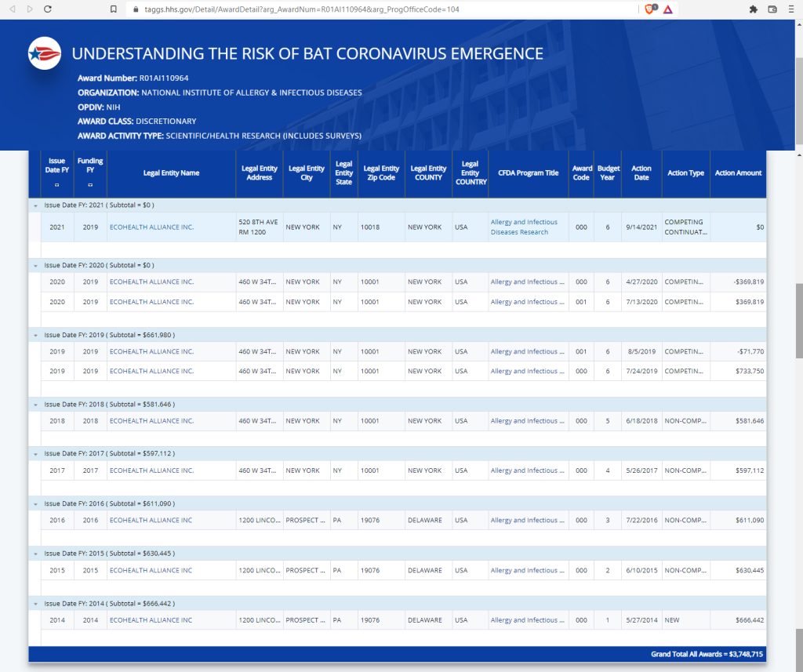The height and width of the screenshot is (672, 803).
Task: Sort by Legal Entity COUNTRY header
Action: pos(471,173)
